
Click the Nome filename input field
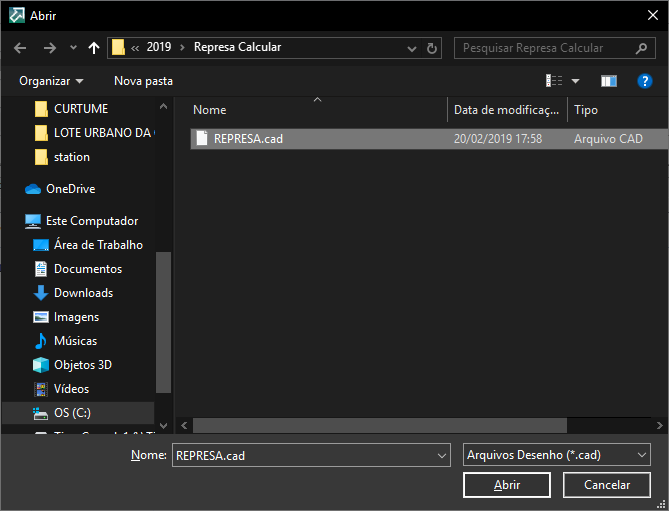tap(304, 455)
